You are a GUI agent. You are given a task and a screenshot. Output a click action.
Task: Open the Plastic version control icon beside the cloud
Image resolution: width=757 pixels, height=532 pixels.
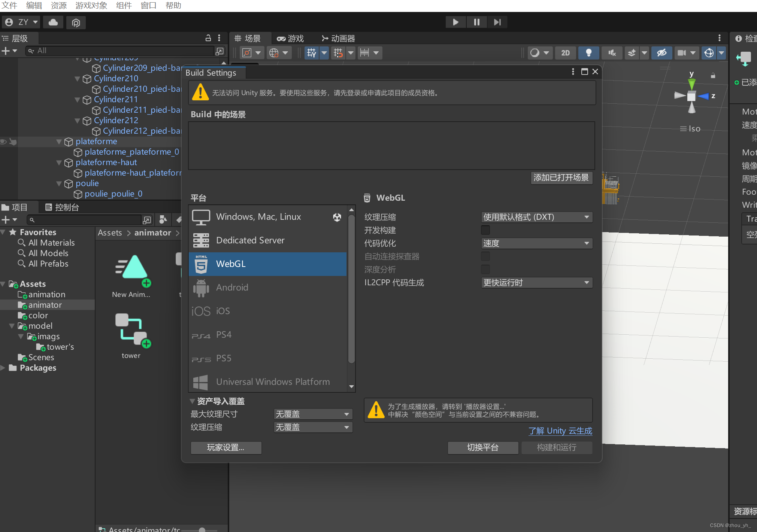[x=76, y=22]
